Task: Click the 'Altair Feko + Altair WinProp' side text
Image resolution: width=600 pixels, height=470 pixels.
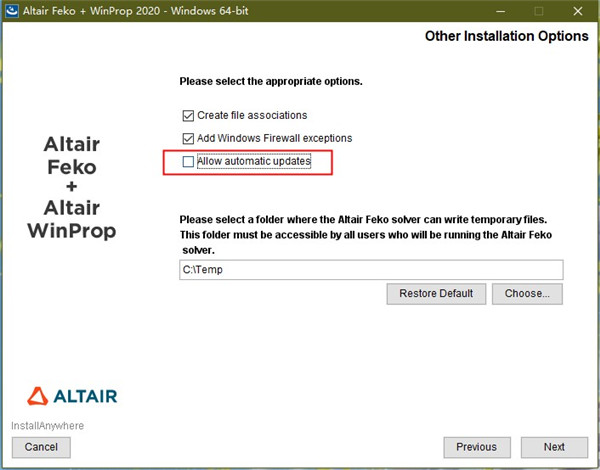Action: (x=72, y=188)
